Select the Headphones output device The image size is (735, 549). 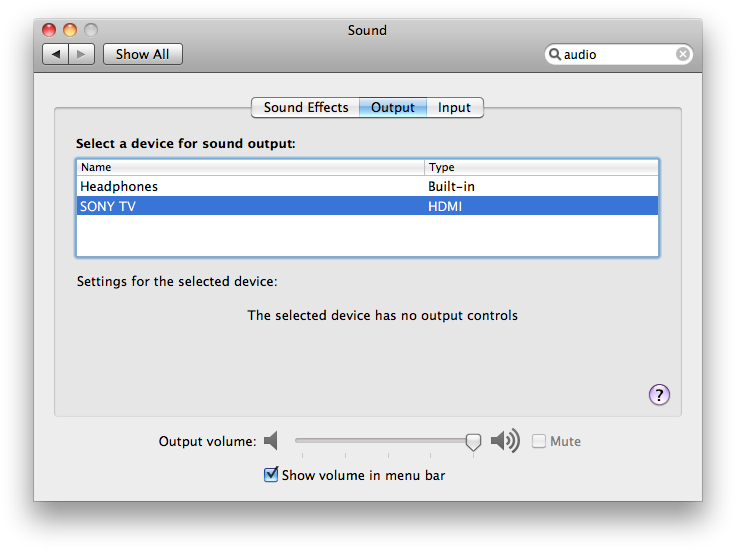coord(368,186)
